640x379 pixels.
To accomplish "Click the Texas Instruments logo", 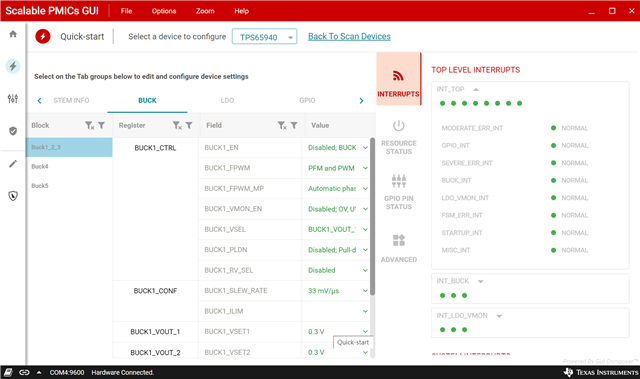I will 601,372.
